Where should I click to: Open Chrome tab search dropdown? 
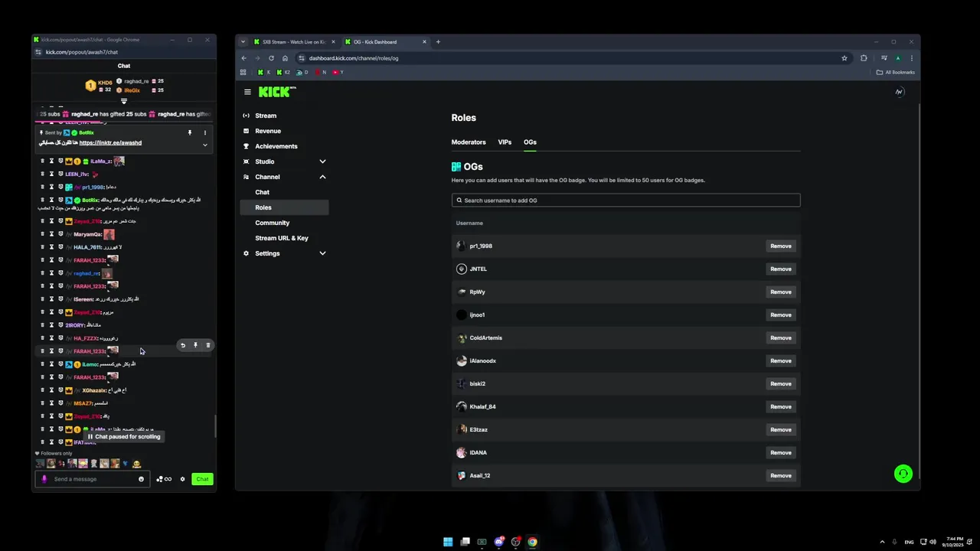243,41
